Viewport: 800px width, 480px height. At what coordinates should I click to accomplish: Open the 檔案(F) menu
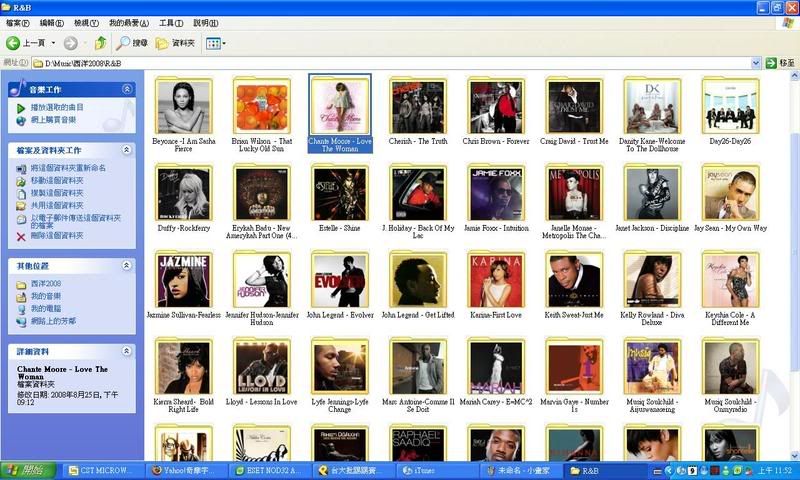[20, 22]
